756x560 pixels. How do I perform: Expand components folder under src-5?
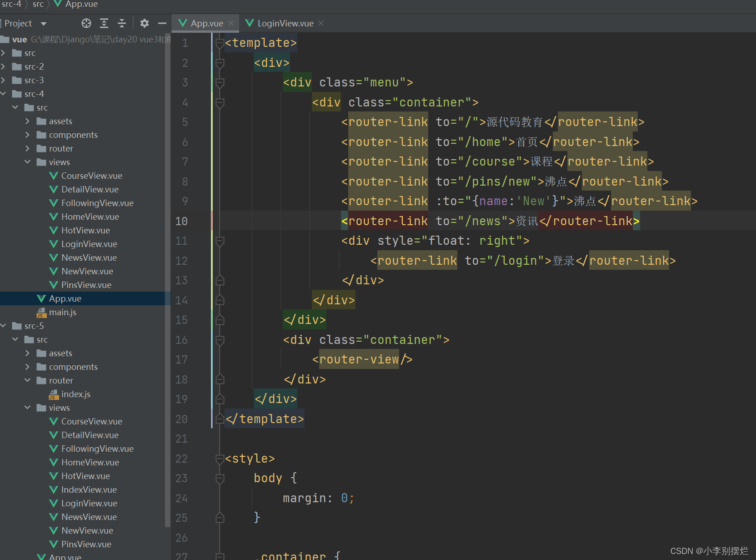(27, 367)
